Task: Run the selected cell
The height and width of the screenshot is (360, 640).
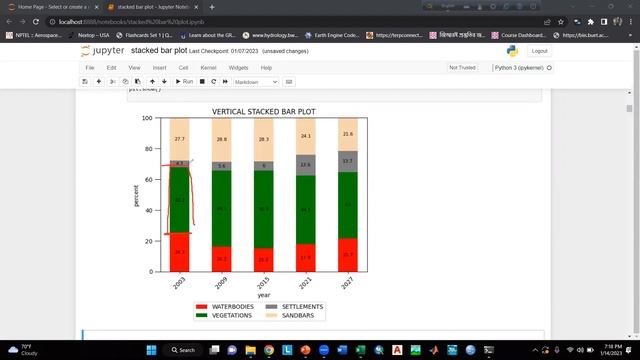Action: pos(184,82)
